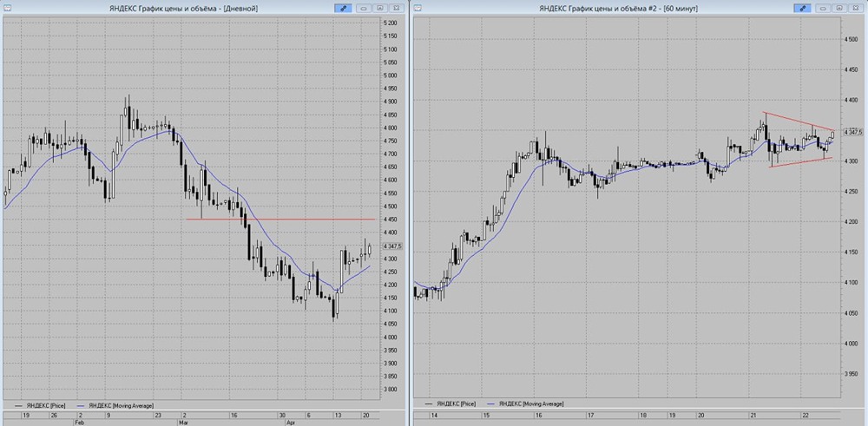This screenshot has height=426, width=868.
Task: Click date 21 on the 60-minute time axis
Action: 753,415
